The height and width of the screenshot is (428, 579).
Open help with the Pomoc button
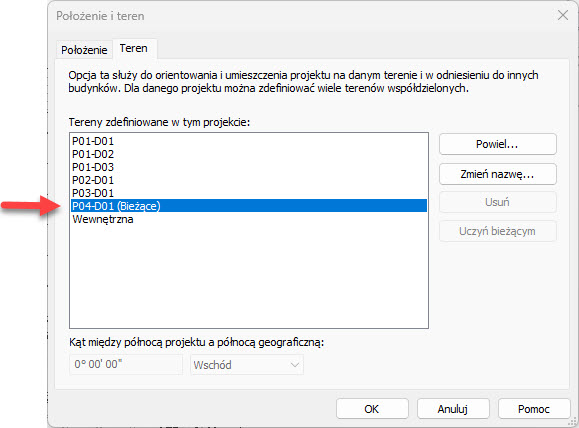[534, 409]
